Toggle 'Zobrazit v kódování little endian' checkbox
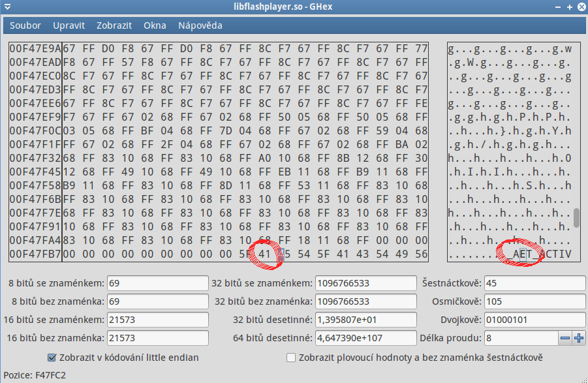This screenshot has height=383, width=588. point(52,358)
